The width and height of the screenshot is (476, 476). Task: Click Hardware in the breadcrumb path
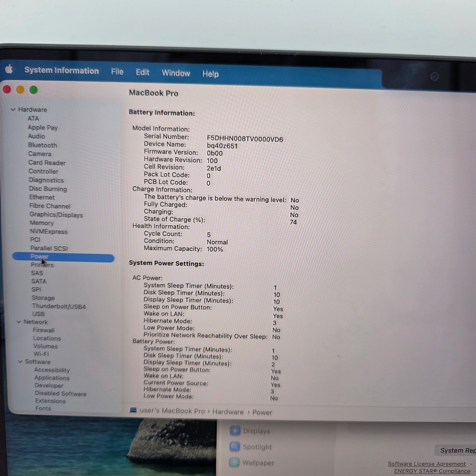pyautogui.click(x=228, y=411)
